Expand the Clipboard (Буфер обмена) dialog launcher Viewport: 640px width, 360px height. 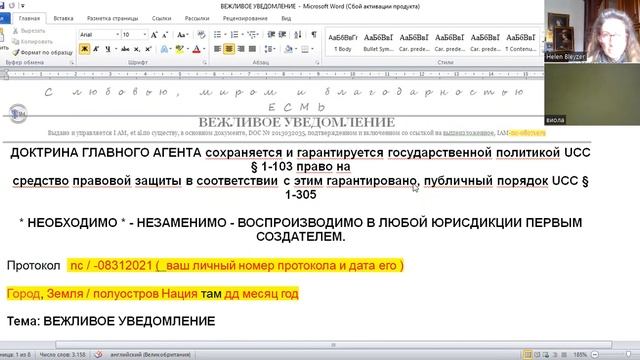[71, 63]
